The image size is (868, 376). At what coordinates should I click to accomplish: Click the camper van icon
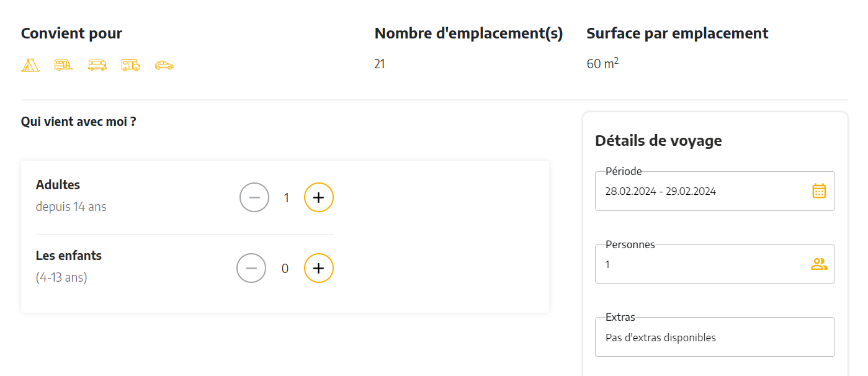point(97,65)
